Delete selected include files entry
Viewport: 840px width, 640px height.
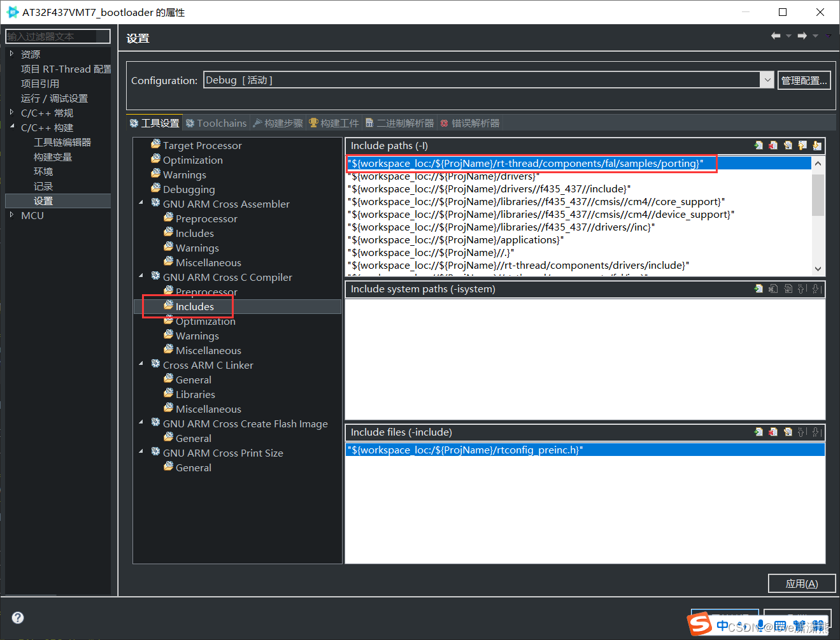click(x=773, y=432)
